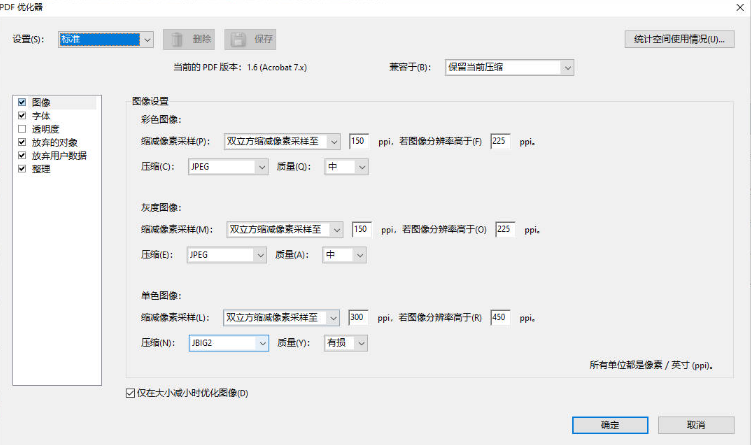Confirm with the 确定 button
Image resolution: width=751 pixels, height=445 pixels.
pyautogui.click(x=610, y=425)
